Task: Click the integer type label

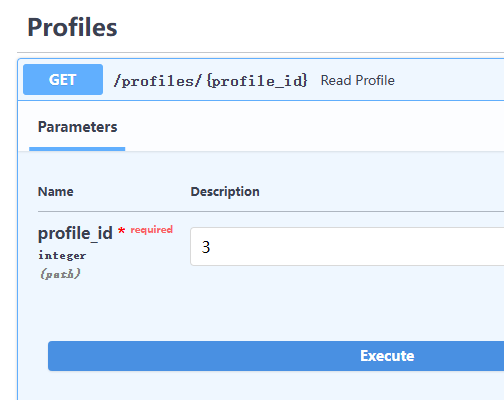Action: click(x=62, y=256)
